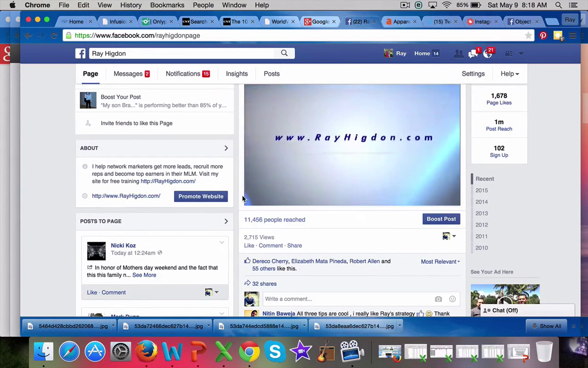Open page Settings link
Image resolution: width=588 pixels, height=368 pixels.
(x=473, y=74)
